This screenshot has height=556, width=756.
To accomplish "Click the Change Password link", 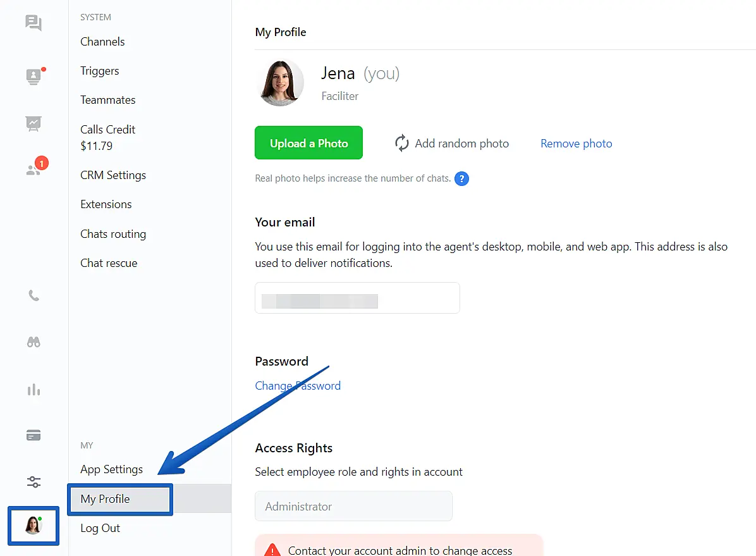I will click(x=298, y=386).
